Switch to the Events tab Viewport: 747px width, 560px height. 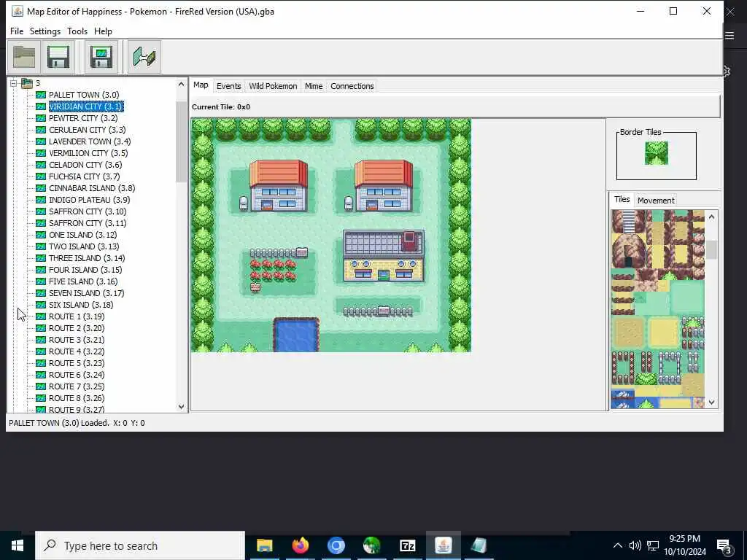(228, 86)
